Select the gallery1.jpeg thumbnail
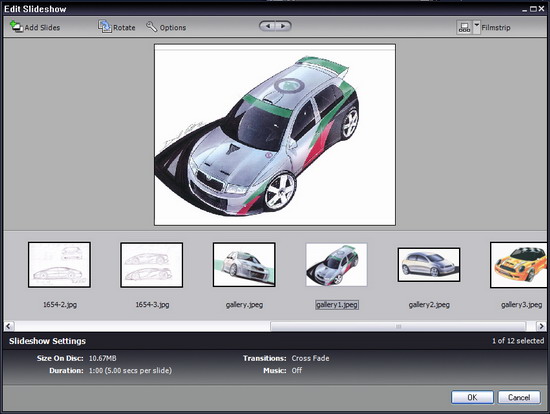 [x=336, y=265]
